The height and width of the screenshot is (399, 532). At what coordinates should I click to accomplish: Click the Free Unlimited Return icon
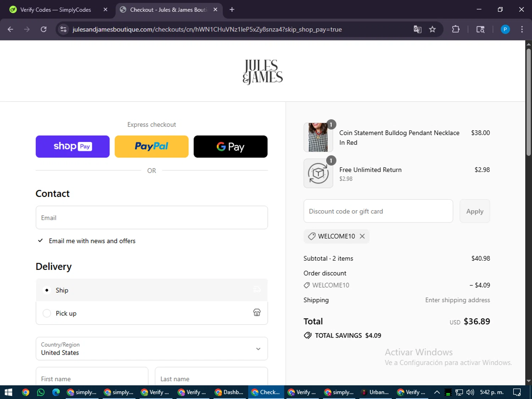click(318, 173)
